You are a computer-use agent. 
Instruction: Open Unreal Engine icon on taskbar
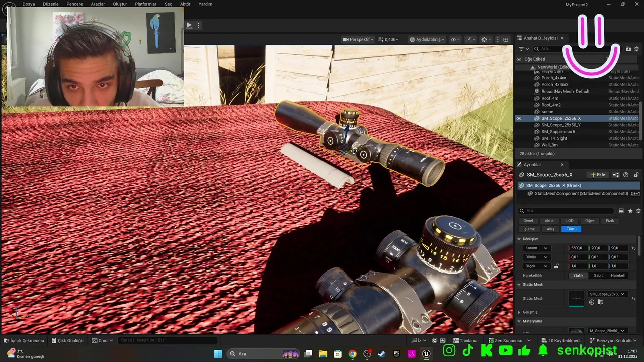pos(426,354)
